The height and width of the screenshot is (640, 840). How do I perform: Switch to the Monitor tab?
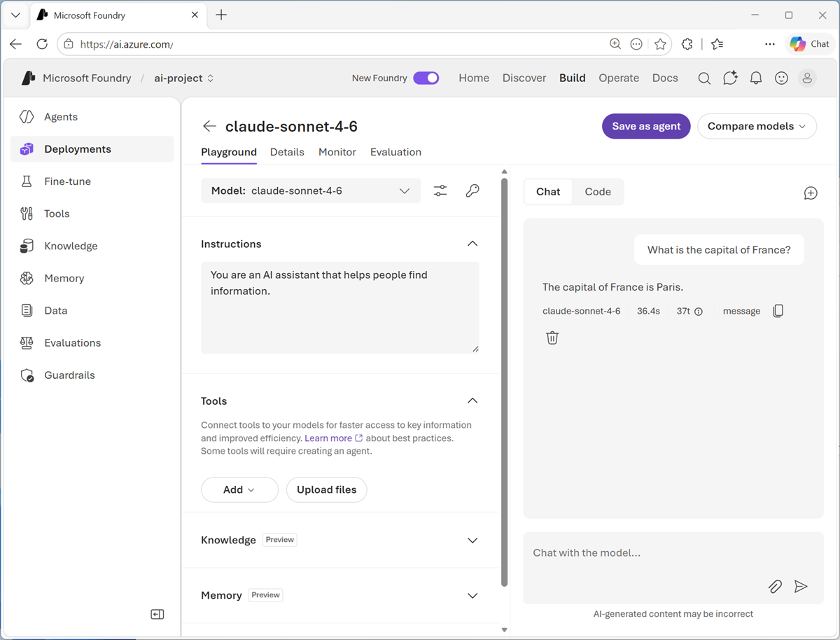(x=337, y=152)
